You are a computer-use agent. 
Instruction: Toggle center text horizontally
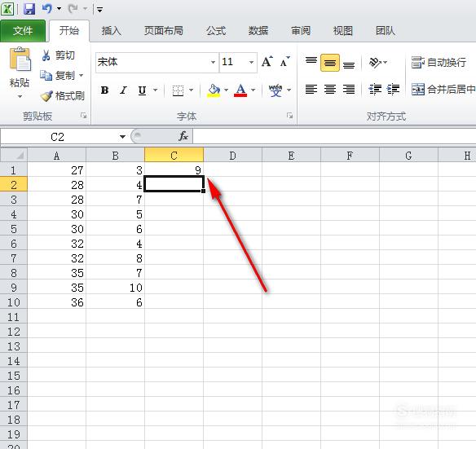point(330,89)
